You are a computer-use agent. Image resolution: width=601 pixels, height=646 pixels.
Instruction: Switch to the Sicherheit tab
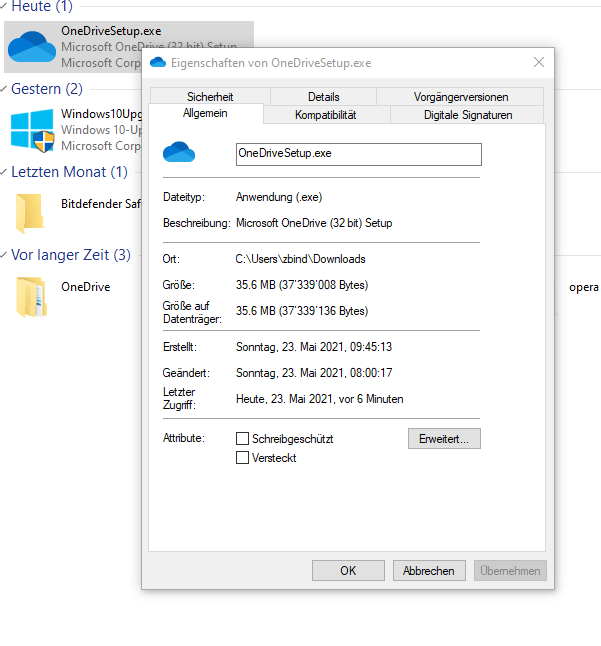tap(210, 96)
